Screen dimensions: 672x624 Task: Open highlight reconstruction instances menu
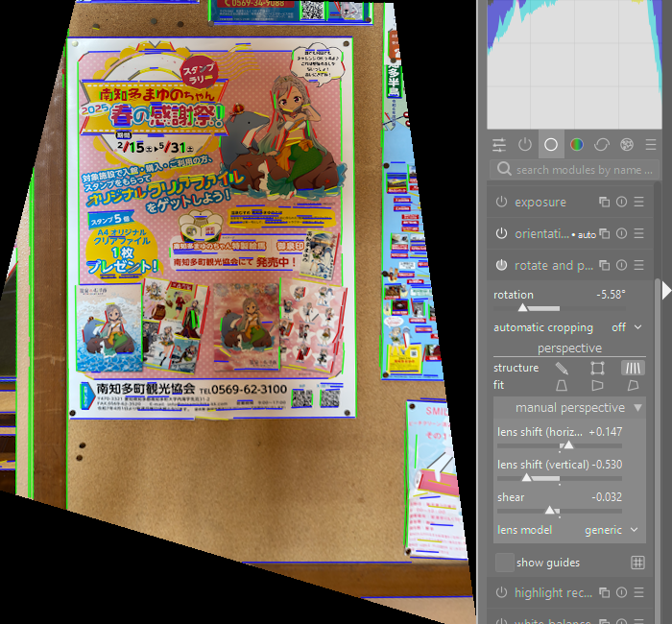point(604,592)
